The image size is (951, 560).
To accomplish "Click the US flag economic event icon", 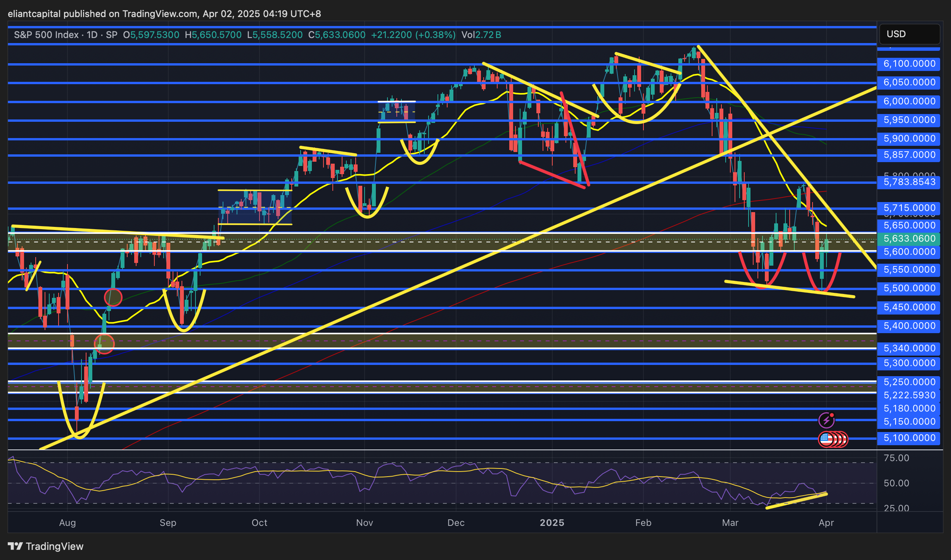I will 826,439.
